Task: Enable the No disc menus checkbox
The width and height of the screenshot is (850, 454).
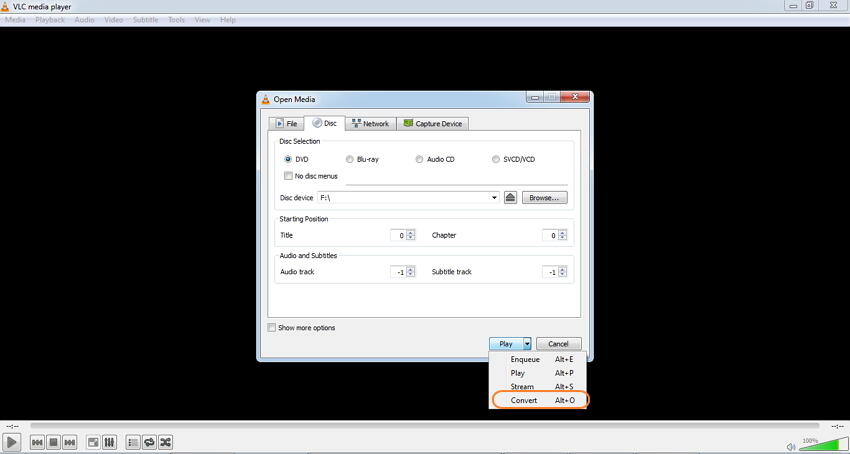Action: pyautogui.click(x=288, y=176)
